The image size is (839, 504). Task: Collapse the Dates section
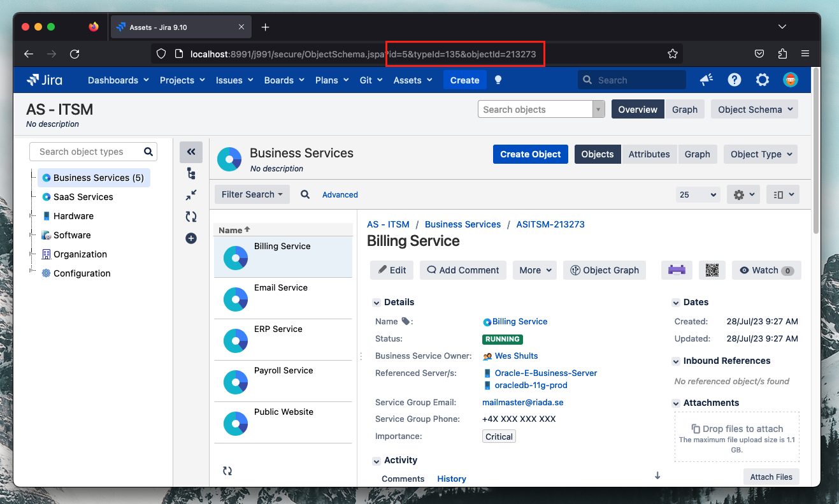[675, 303]
